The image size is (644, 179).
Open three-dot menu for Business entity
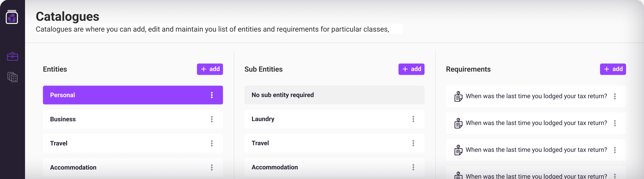pos(212,119)
